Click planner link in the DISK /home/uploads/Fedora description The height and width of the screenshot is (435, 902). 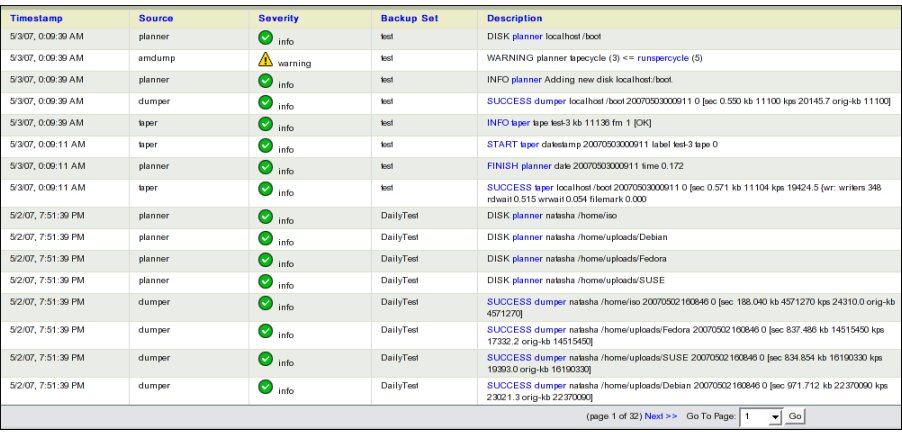click(x=527, y=259)
